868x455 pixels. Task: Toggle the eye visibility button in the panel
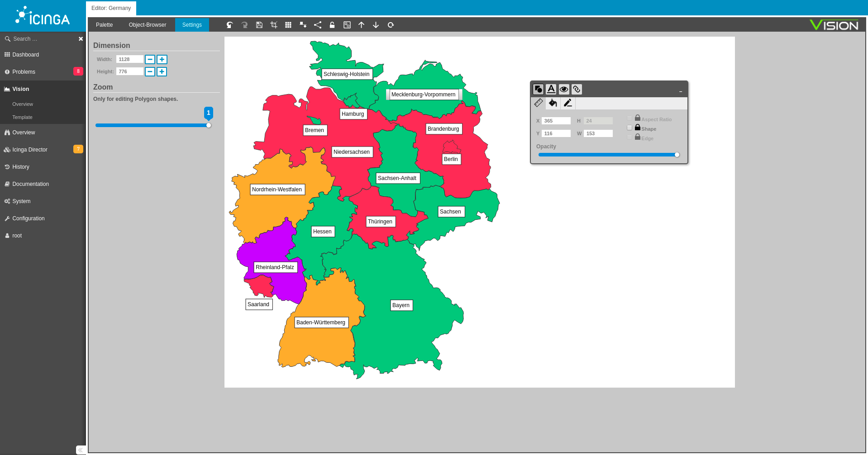point(564,89)
